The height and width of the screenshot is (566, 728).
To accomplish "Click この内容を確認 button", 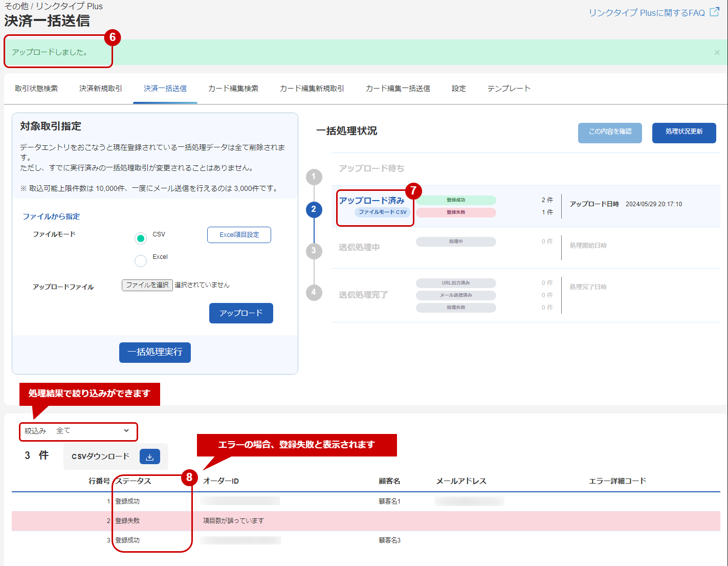I will (610, 133).
